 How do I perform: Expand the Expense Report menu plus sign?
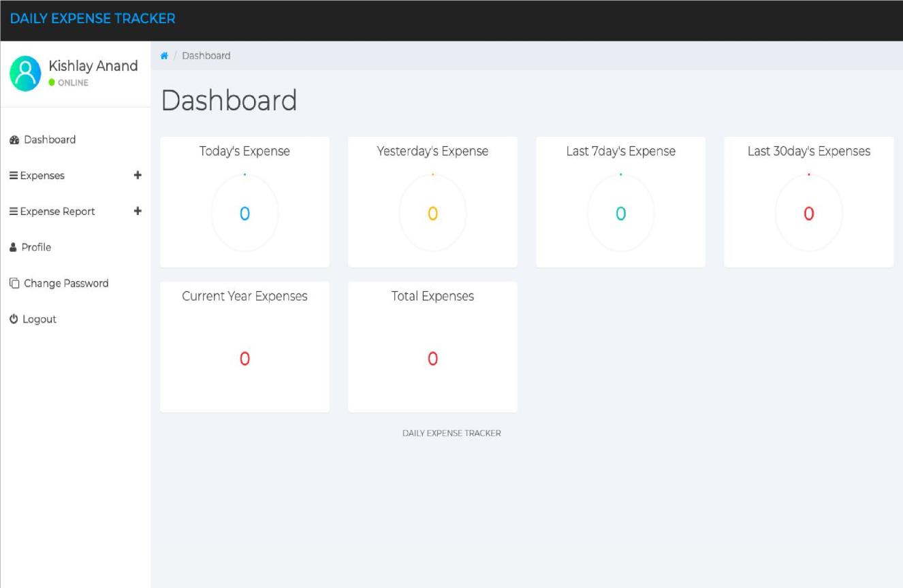point(138,211)
